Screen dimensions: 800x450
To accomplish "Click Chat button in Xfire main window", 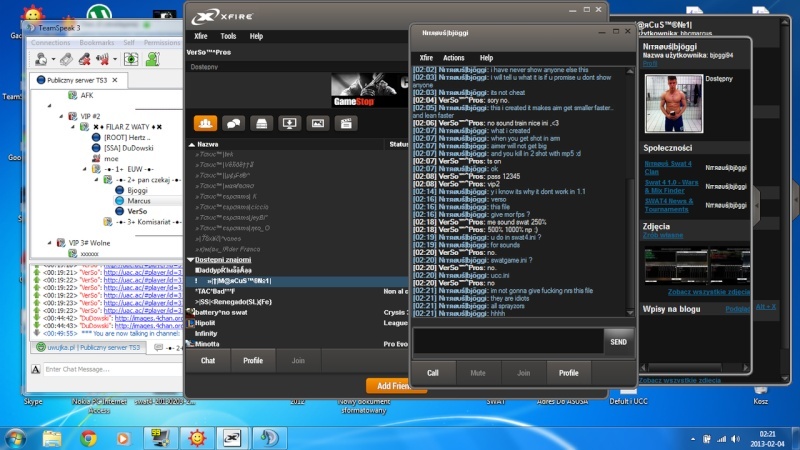I will coord(208,360).
